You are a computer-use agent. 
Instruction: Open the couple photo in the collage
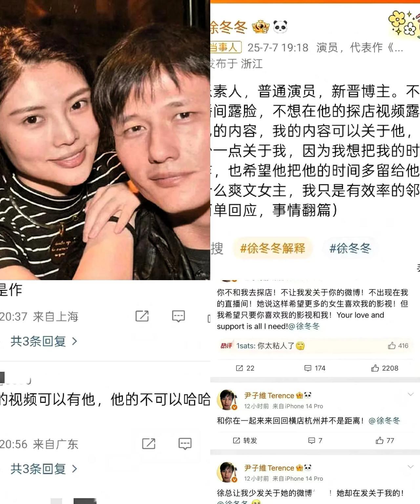point(105,140)
